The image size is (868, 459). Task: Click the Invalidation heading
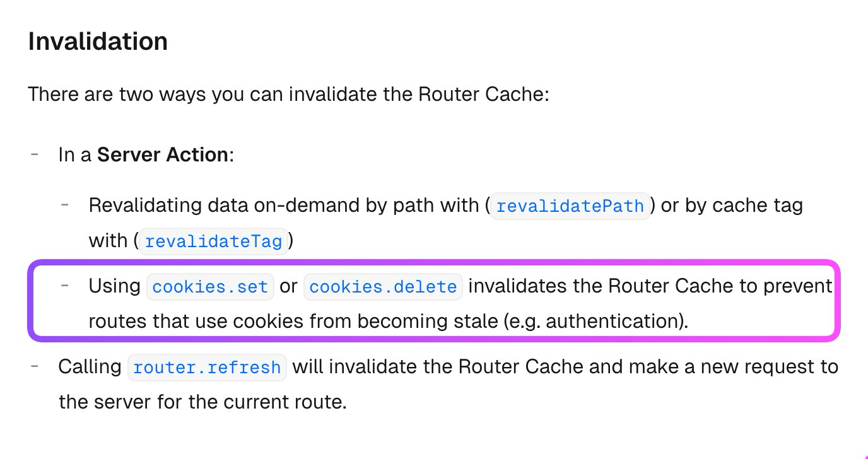(x=98, y=42)
